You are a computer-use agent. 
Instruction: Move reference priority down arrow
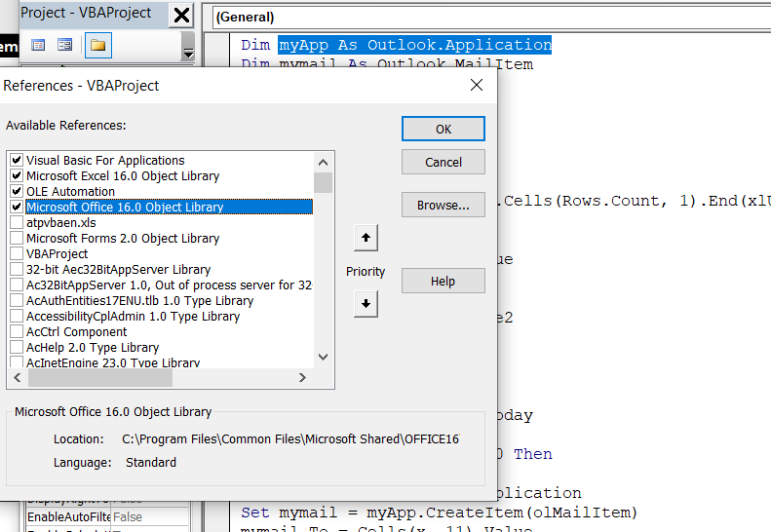click(x=366, y=304)
